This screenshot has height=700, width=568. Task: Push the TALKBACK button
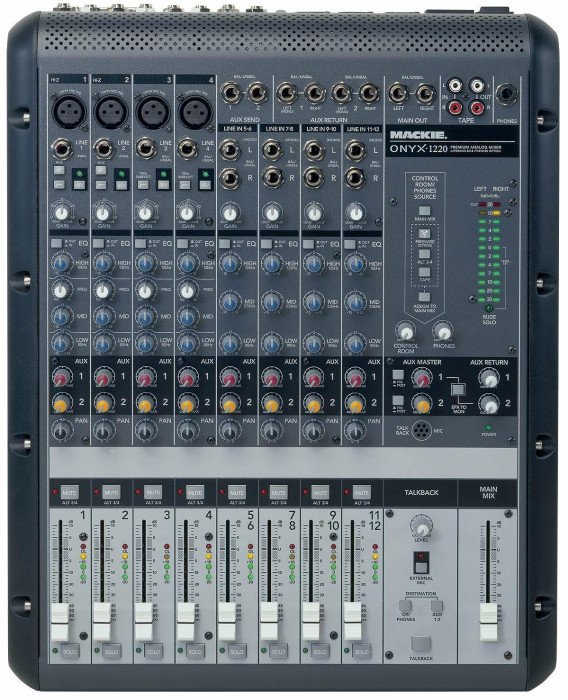pyautogui.click(x=421, y=644)
